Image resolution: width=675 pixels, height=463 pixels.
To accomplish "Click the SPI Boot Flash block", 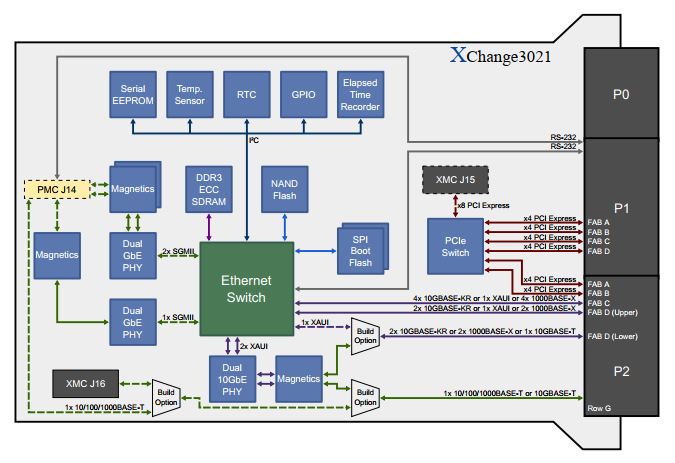I will click(362, 249).
